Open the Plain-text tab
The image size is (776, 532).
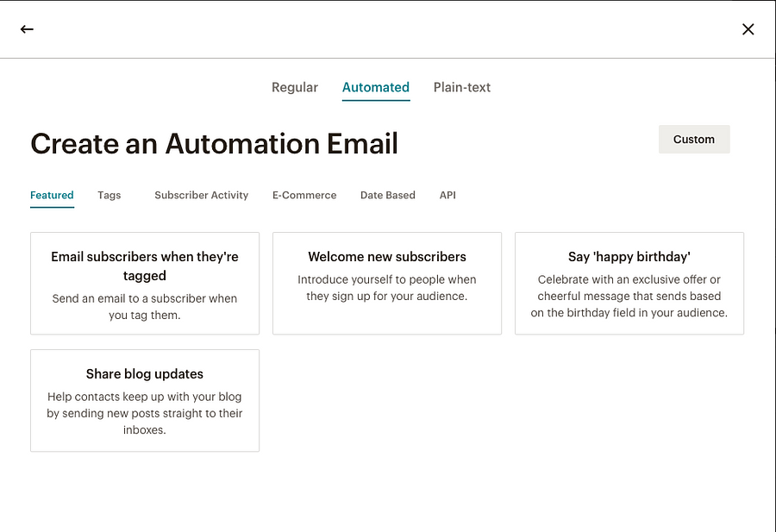click(x=462, y=87)
